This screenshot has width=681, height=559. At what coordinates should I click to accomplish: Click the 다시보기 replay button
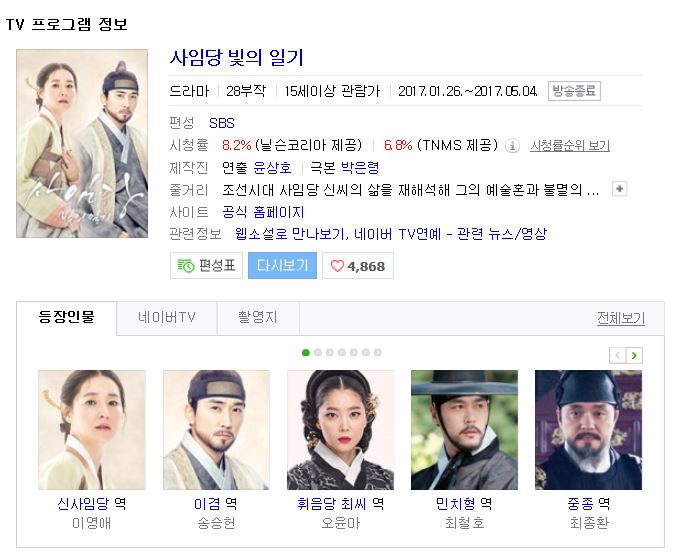pos(282,265)
